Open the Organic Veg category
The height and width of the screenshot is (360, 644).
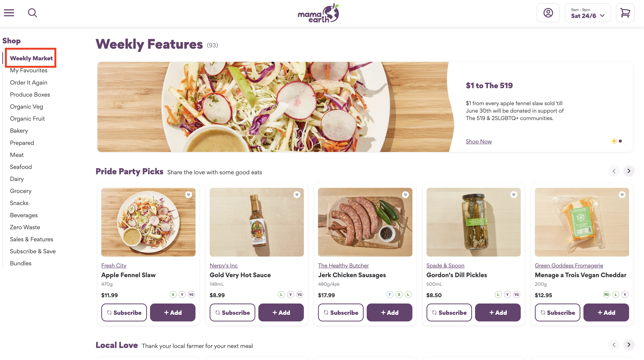[x=27, y=107]
